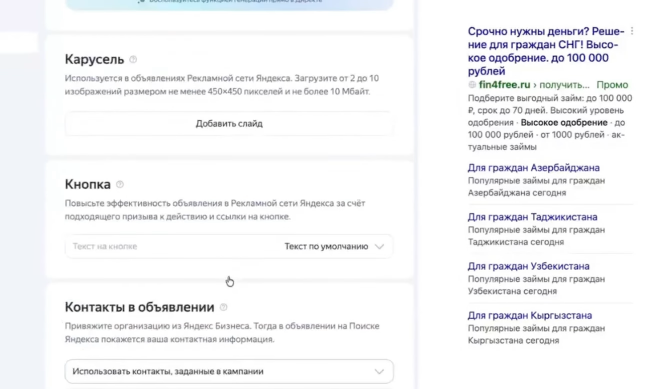This screenshot has width=661, height=389.
Task: Click chevron of Текст по умолчанию selector
Action: coord(379,247)
